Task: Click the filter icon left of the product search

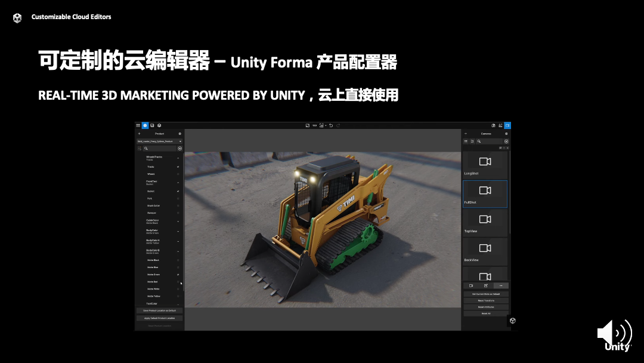Action: pyautogui.click(x=139, y=149)
